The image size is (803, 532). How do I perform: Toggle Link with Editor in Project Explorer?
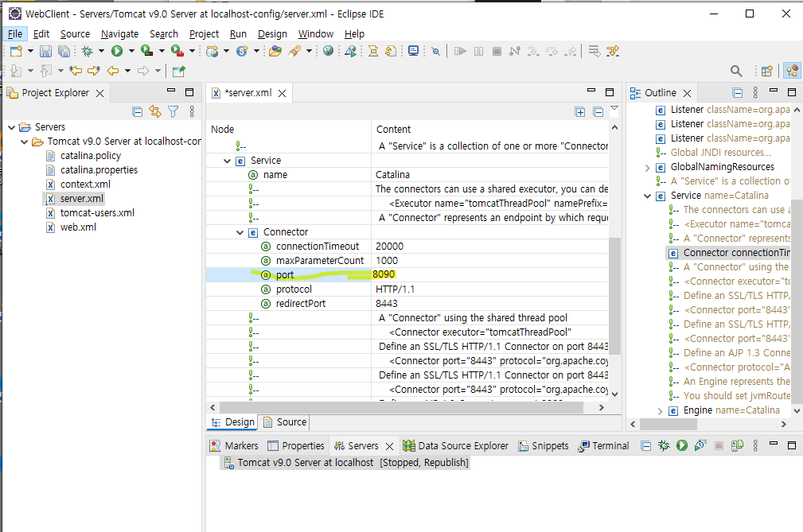155,111
